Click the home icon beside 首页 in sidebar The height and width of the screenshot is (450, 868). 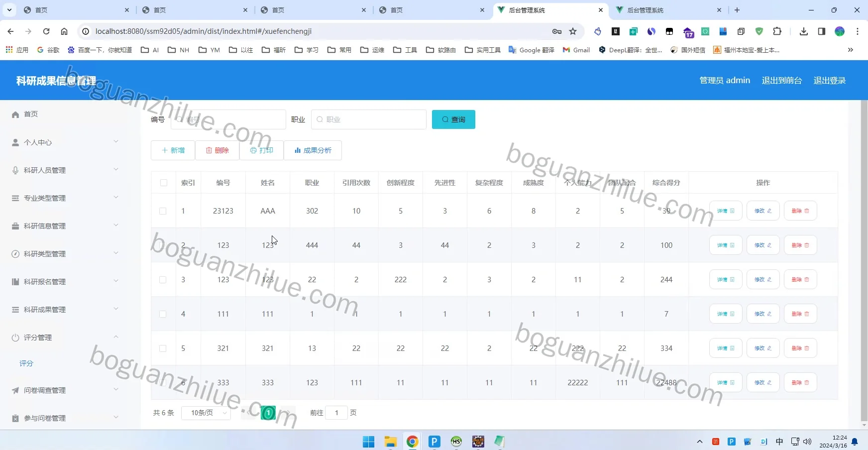coord(15,114)
